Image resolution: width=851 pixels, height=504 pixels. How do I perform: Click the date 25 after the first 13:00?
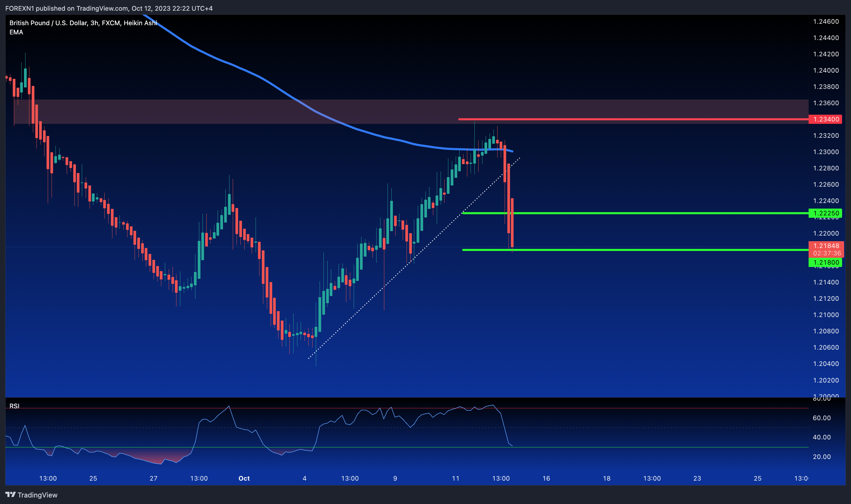(93, 478)
